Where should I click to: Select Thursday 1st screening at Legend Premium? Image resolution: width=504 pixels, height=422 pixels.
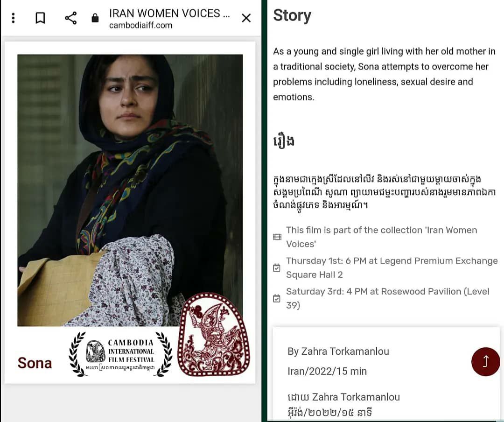392,267
